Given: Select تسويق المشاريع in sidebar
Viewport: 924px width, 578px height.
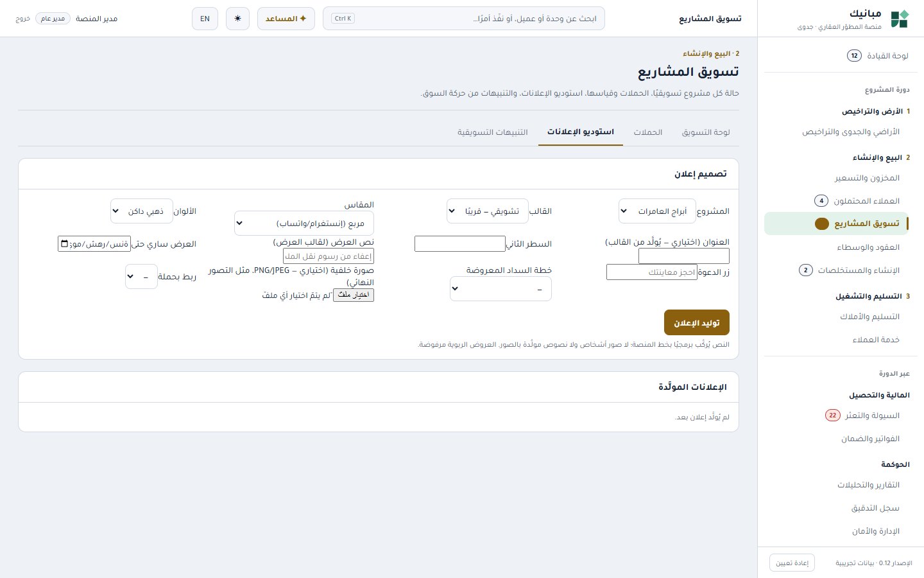Looking at the screenshot, I should pos(836,224).
